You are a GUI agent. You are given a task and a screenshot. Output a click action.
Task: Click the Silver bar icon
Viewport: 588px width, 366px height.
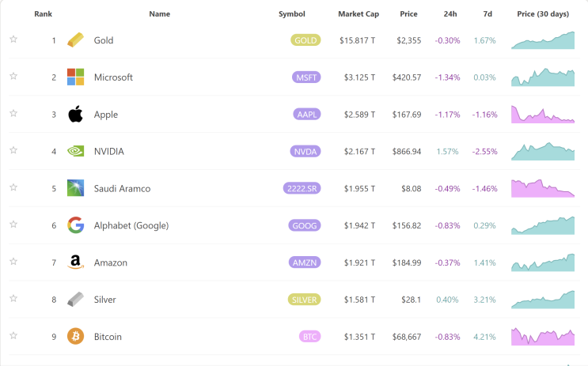[x=75, y=300]
